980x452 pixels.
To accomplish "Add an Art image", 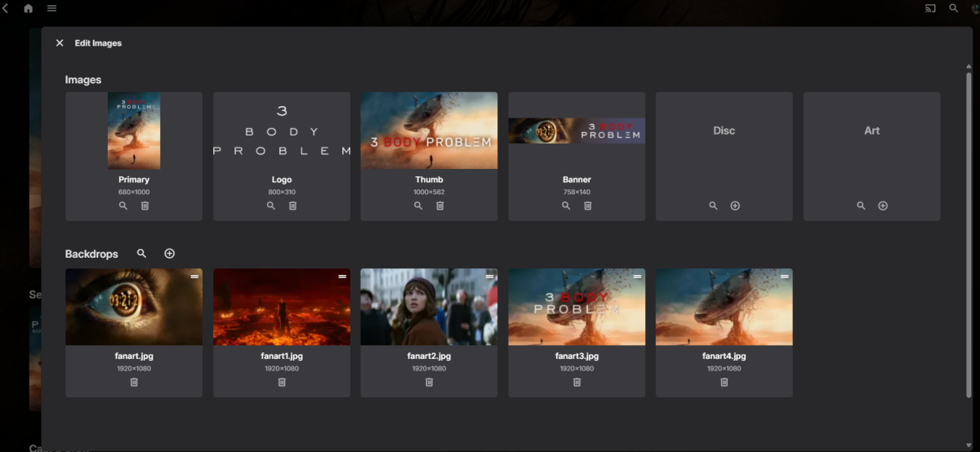I will [883, 206].
